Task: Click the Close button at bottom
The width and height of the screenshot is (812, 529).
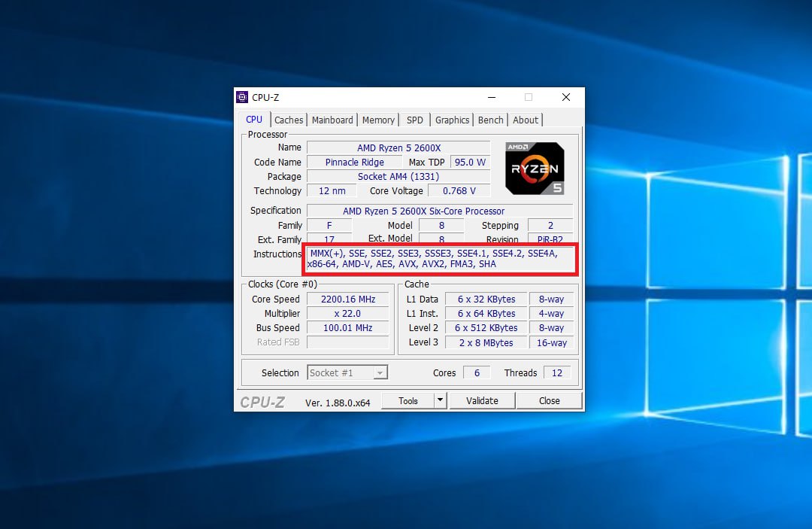Action: tap(549, 400)
